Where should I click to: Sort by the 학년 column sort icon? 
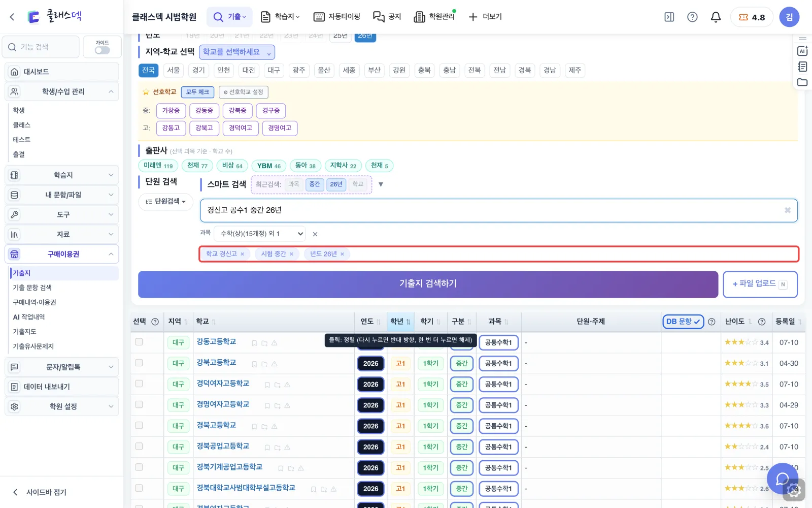[408, 322]
